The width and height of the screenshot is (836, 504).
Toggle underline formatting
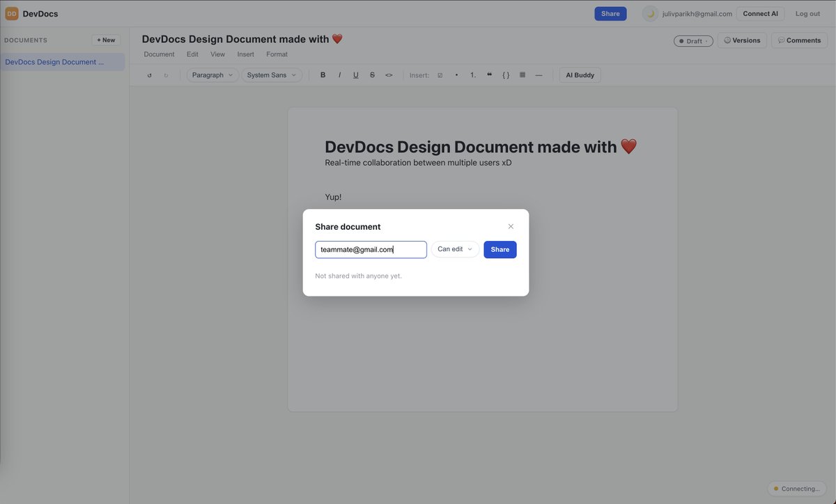(356, 75)
